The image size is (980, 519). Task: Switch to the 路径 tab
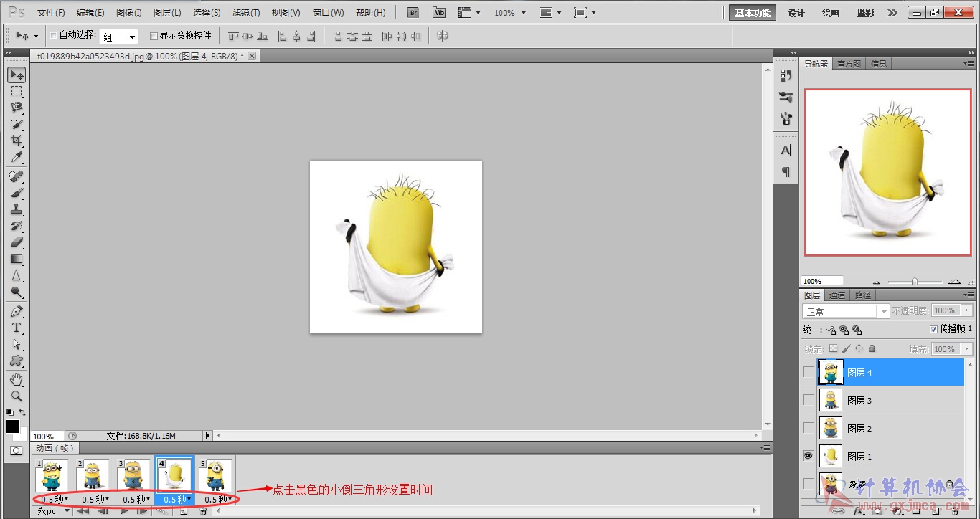pos(863,295)
